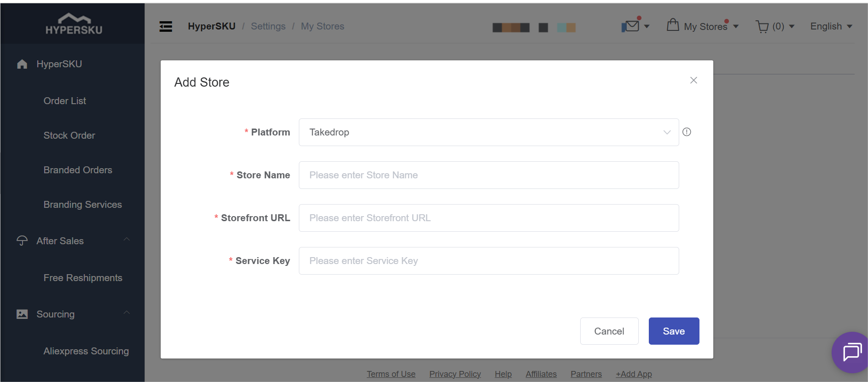Image resolution: width=868 pixels, height=382 pixels.
Task: Open the mail notifications icon
Action: [x=631, y=26]
